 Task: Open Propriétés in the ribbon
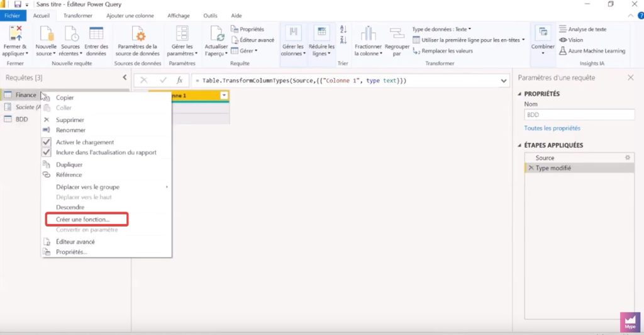point(248,29)
